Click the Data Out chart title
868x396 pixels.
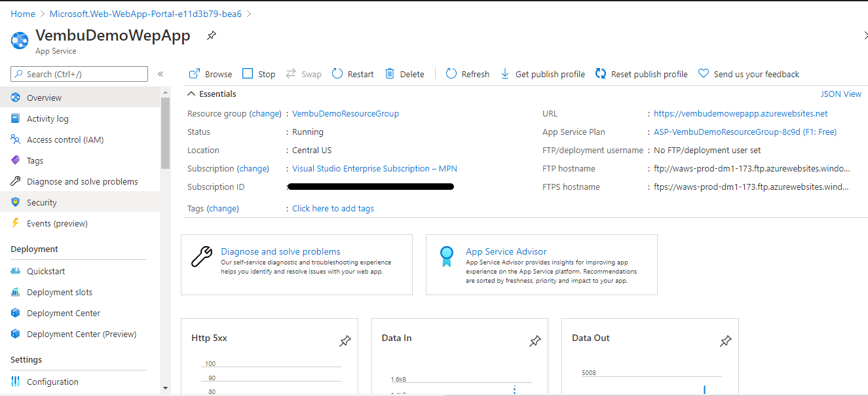(x=590, y=338)
